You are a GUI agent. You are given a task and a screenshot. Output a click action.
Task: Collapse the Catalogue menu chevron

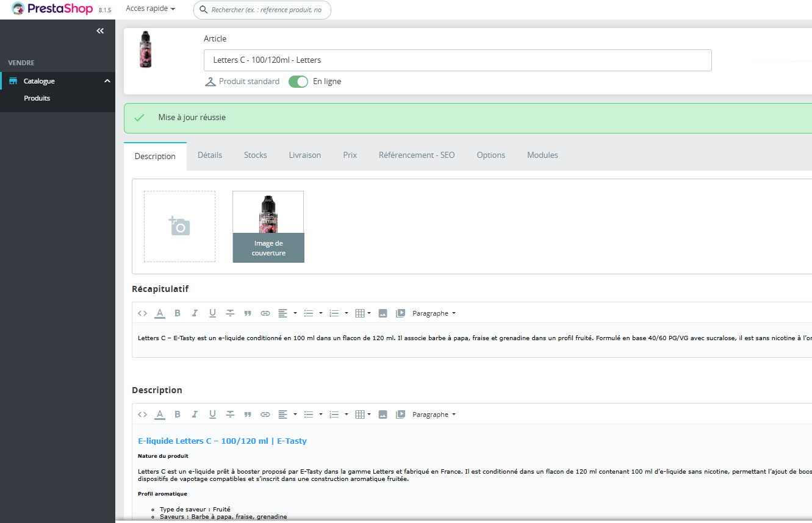[107, 81]
